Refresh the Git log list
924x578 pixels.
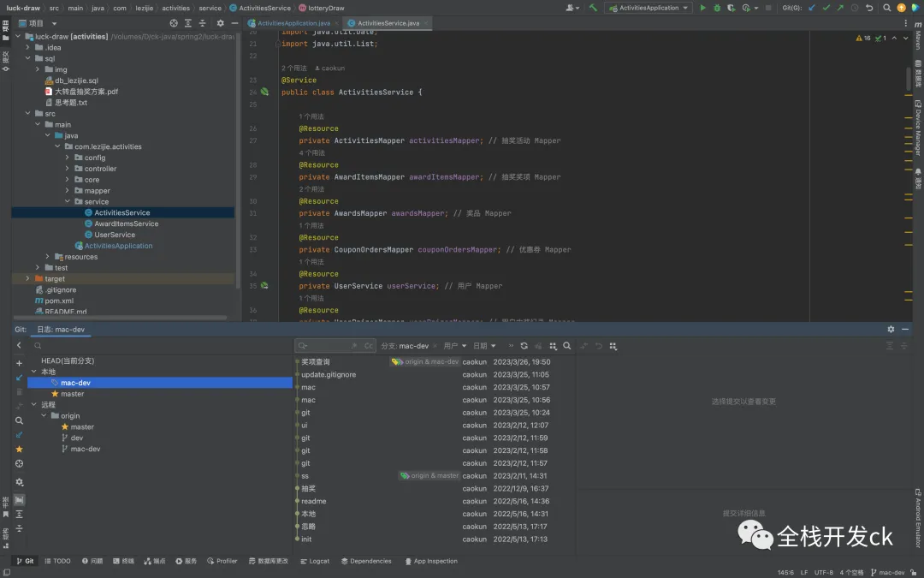[524, 346]
